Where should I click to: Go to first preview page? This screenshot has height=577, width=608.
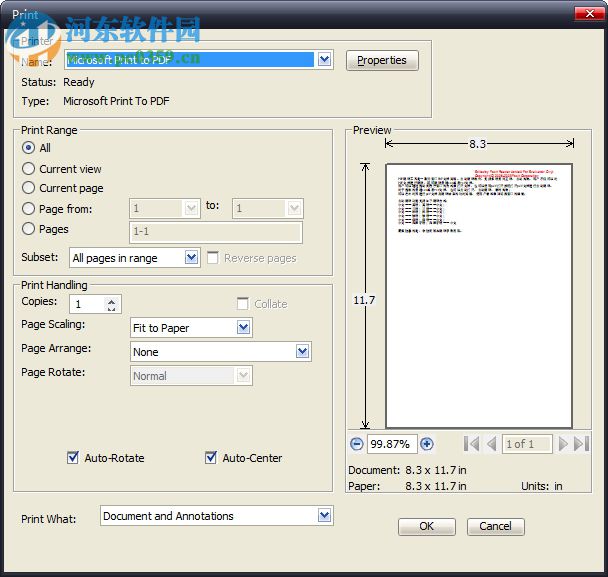(472, 444)
